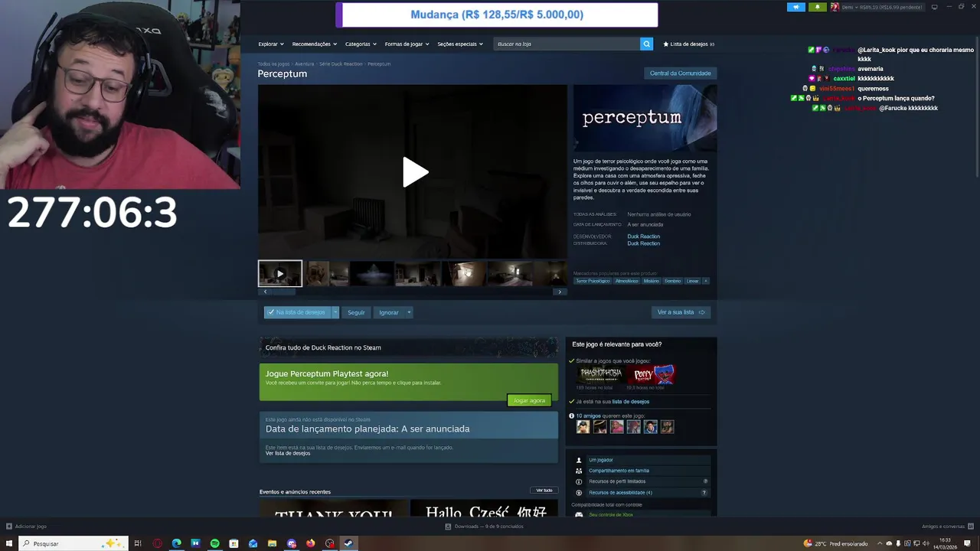Screen dimensions: 980x551
Task: Expand the Recomendações menu
Action: coord(315,44)
